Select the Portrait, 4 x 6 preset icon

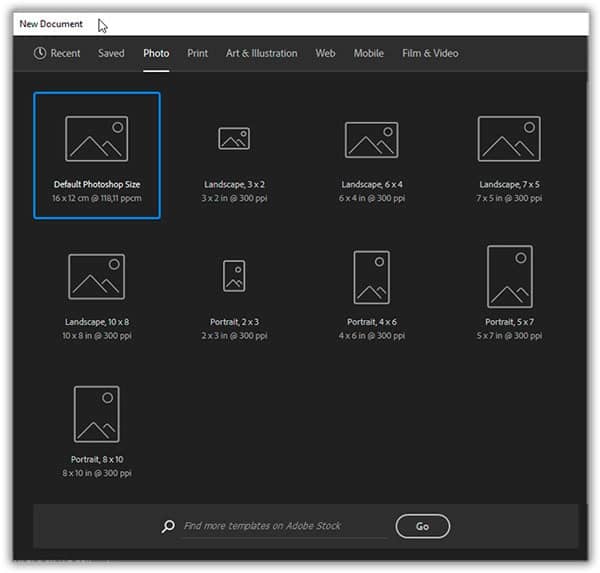[371, 278]
